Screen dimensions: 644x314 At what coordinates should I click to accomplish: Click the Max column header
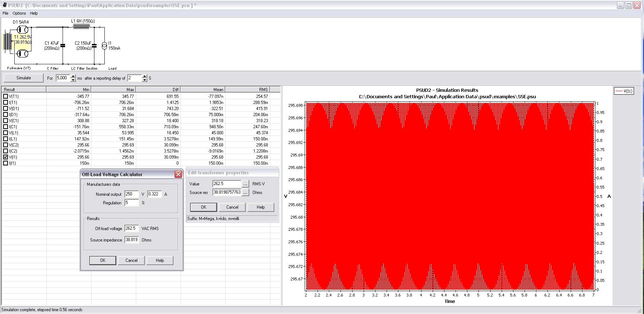pyautogui.click(x=113, y=90)
